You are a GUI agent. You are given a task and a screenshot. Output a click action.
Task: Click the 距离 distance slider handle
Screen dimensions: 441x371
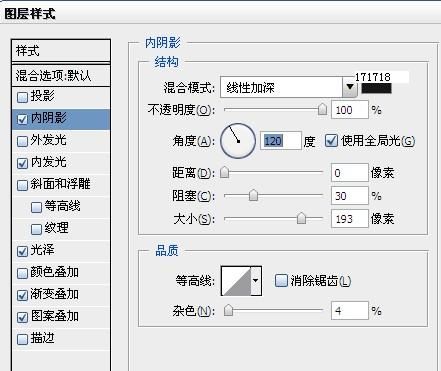[x=225, y=172]
